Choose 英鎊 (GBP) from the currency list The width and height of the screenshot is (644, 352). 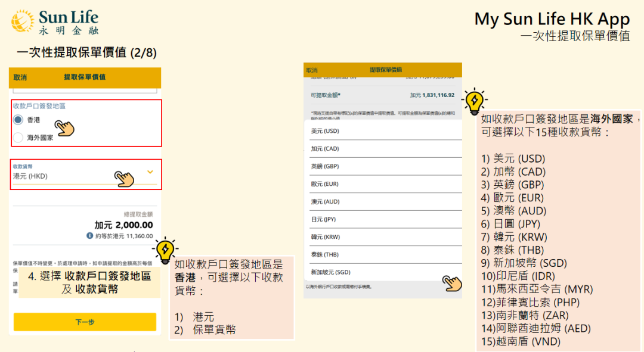coord(325,166)
